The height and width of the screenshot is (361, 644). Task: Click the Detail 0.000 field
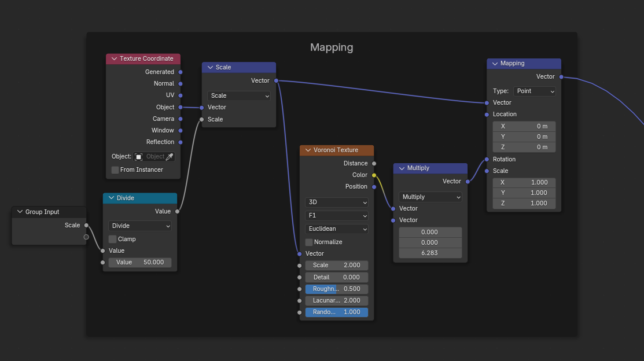(x=336, y=277)
